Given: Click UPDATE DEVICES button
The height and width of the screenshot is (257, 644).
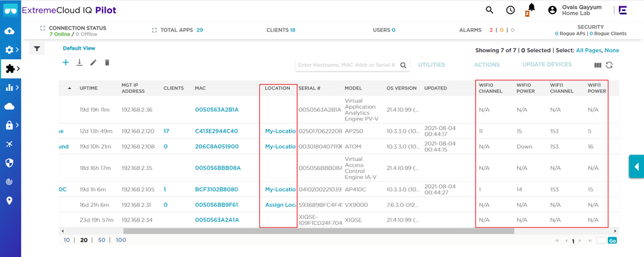Looking at the screenshot, I should pyautogui.click(x=547, y=64).
